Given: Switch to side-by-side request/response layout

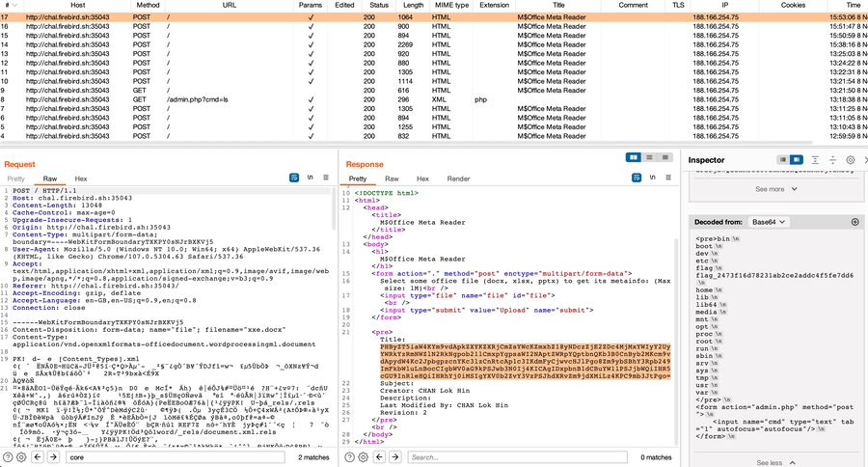Looking at the screenshot, I should (x=634, y=157).
